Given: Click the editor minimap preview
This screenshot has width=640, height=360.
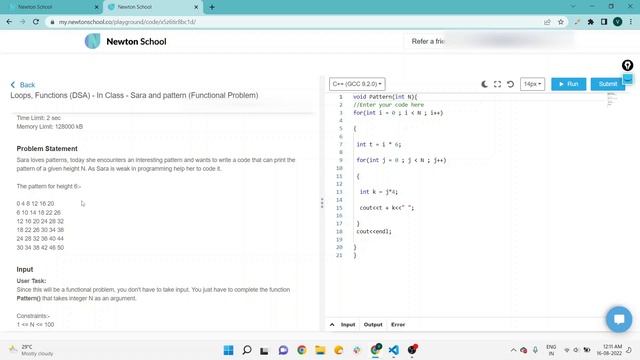Looking at the screenshot, I should pyautogui.click(x=611, y=99).
